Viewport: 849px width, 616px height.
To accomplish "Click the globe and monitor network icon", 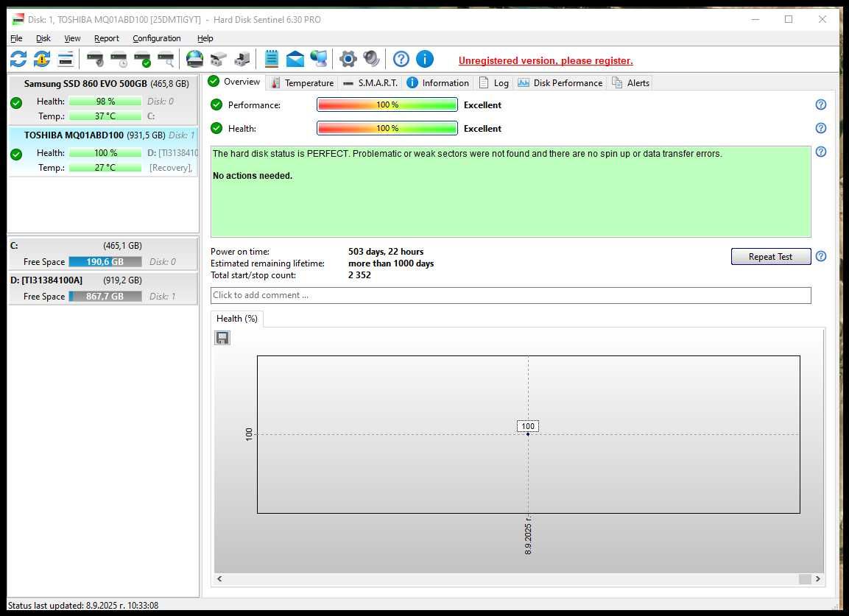I will click(318, 59).
